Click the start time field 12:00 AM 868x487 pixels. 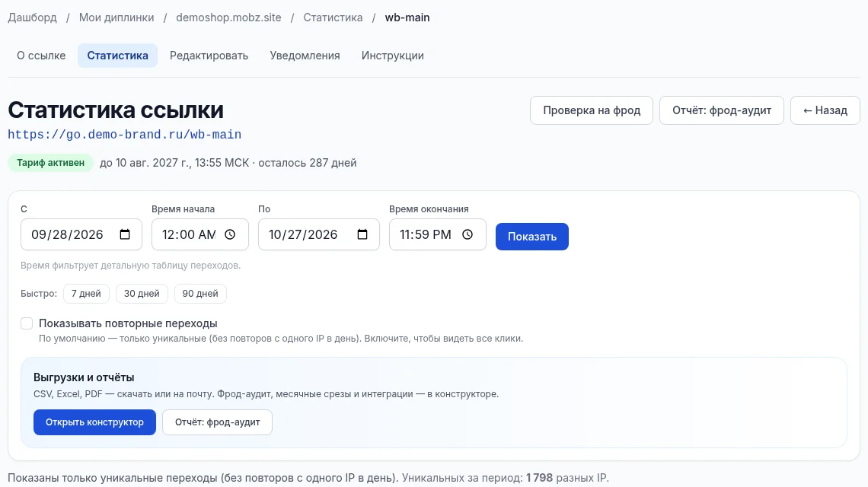(199, 234)
